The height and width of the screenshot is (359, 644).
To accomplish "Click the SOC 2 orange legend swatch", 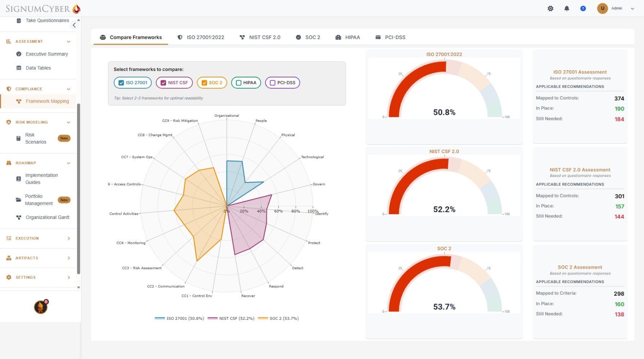I will pyautogui.click(x=263, y=318).
